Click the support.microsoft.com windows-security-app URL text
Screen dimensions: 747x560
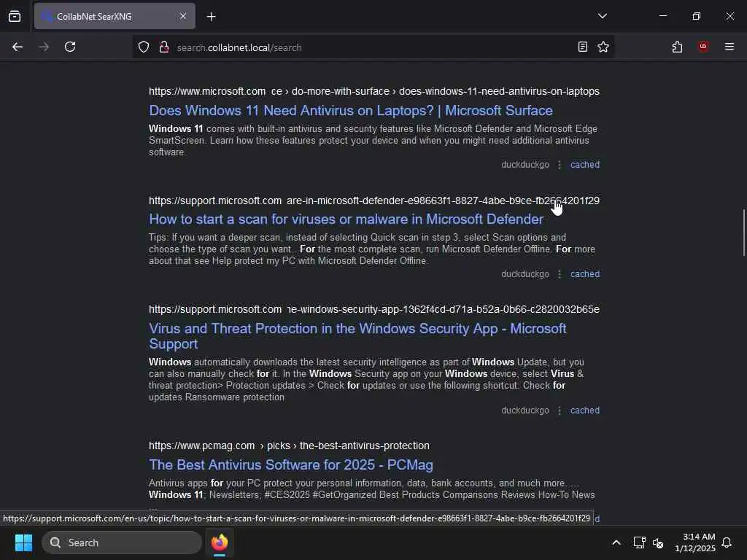374,309
